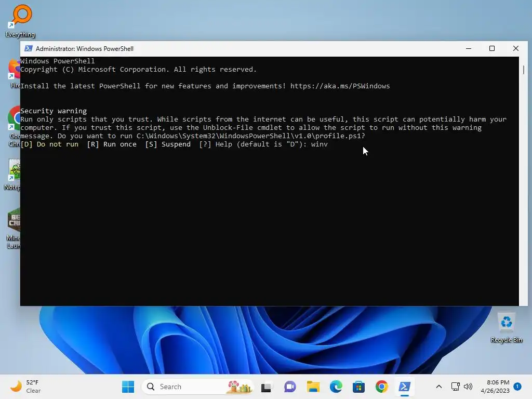Click the "Copyright (C) Microsoft Corporation" line
The image size is (532, 399).
(x=138, y=69)
